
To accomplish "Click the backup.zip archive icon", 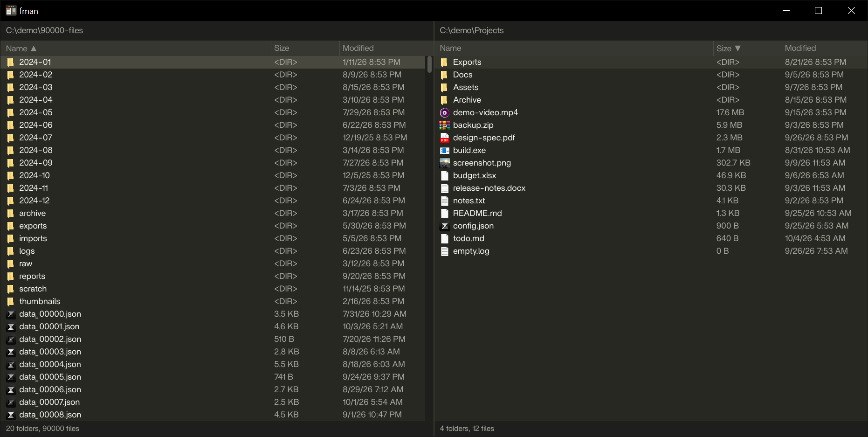I will pos(445,125).
